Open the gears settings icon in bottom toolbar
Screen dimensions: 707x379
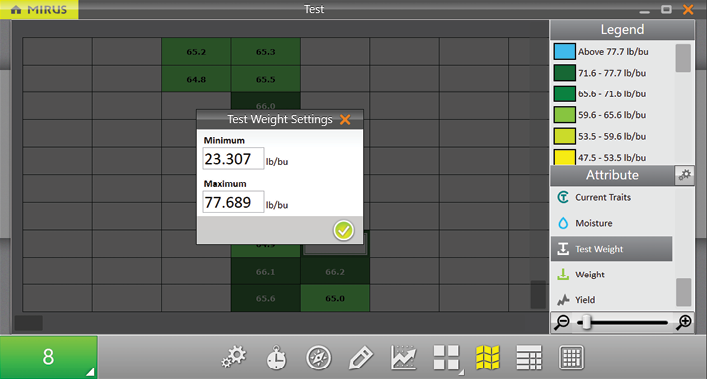[234, 357]
